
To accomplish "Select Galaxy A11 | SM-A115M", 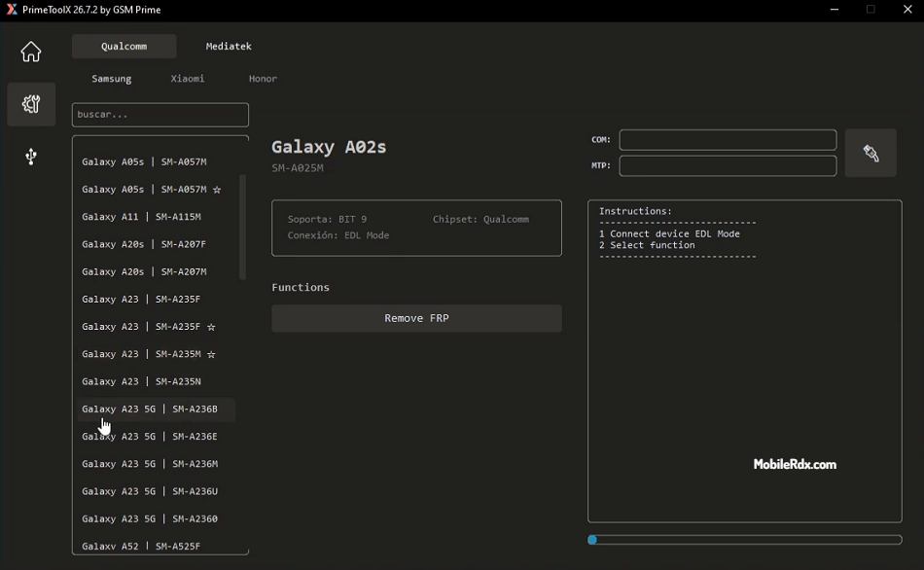I will click(157, 217).
